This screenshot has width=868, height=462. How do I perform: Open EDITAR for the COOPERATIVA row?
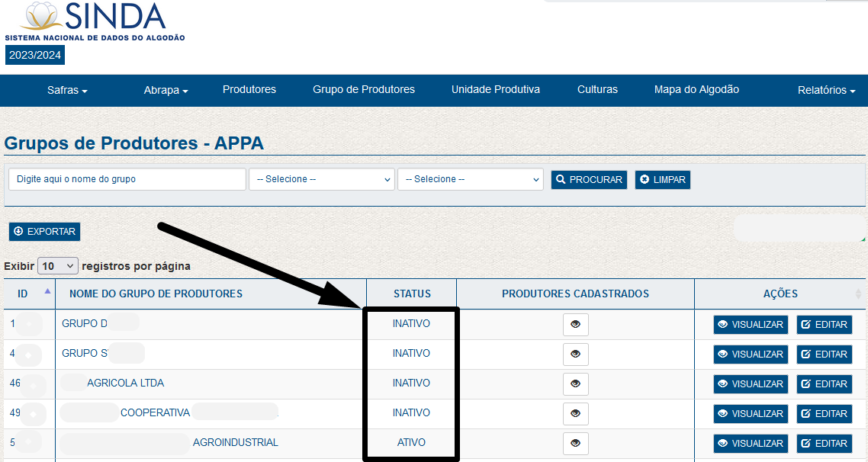(x=824, y=414)
